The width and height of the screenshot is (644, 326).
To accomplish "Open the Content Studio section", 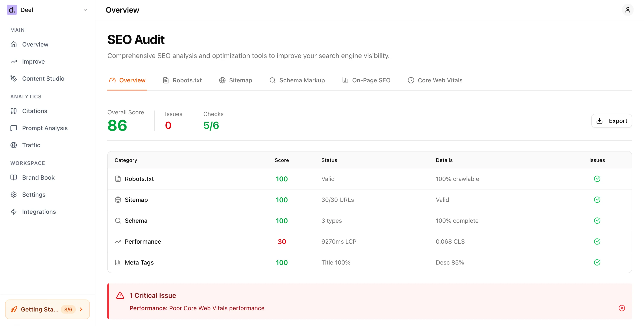I will pos(43,78).
